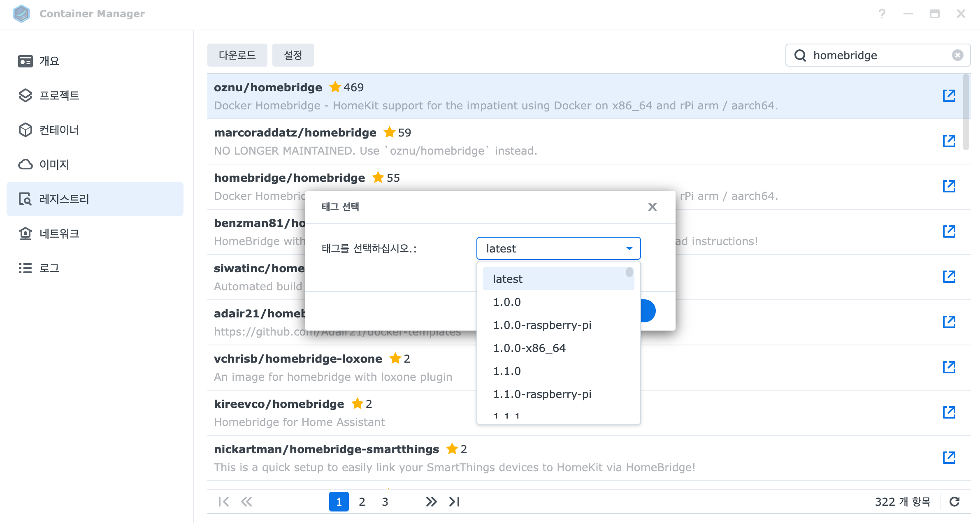Image resolution: width=980 pixels, height=523 pixels.
Task: Go to last page icon
Action: point(454,502)
